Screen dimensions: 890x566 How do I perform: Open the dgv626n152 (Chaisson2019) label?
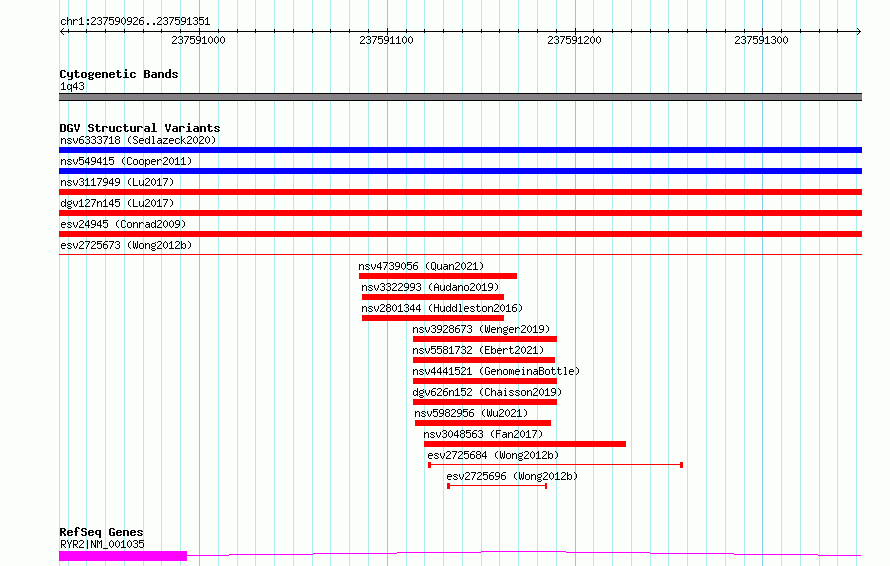pos(487,392)
